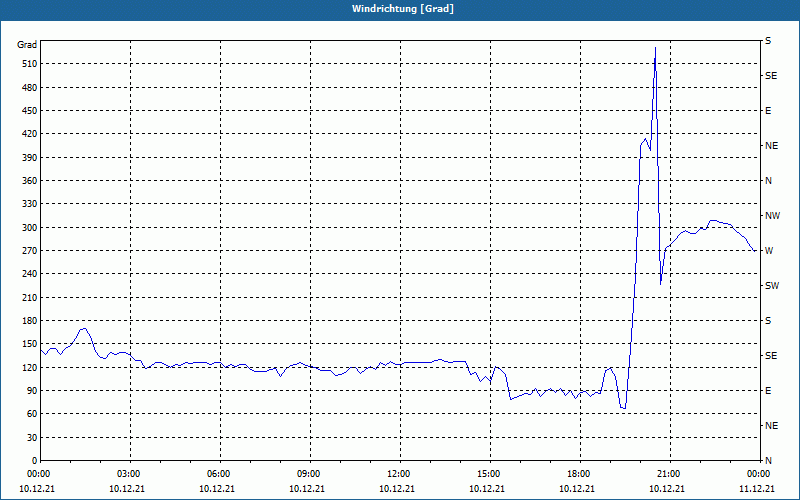Click the 420 degree axis label

pyautogui.click(x=29, y=134)
